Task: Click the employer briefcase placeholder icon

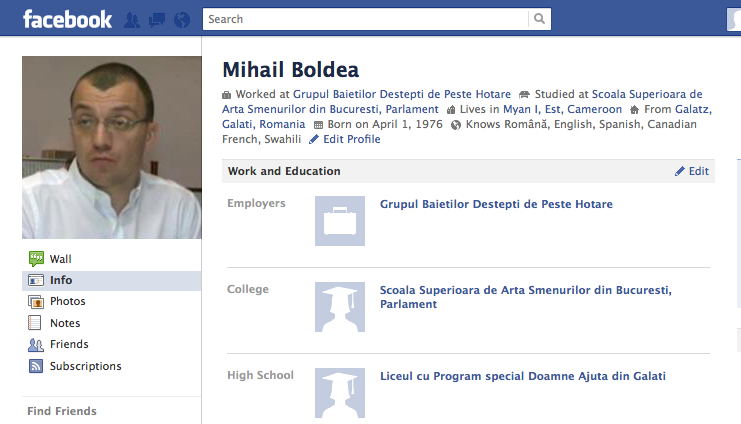Action: click(340, 221)
